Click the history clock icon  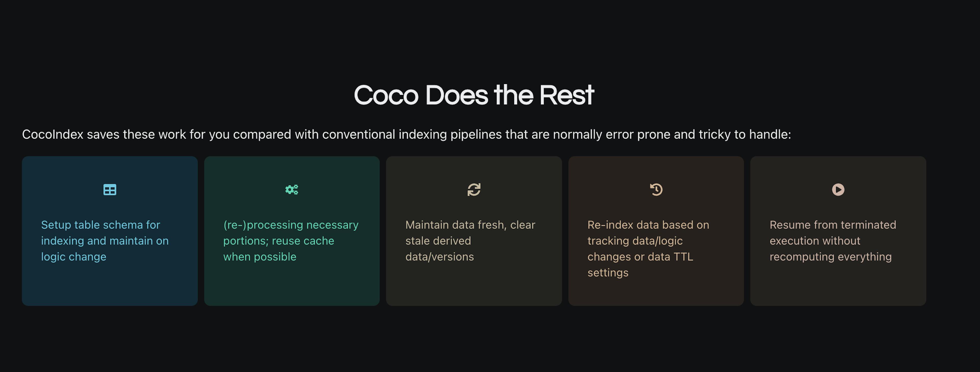[656, 190]
